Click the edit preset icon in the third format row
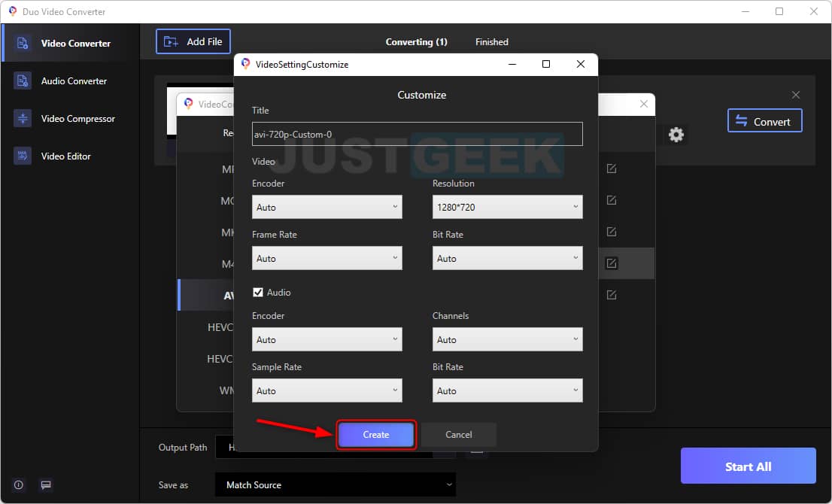832x504 pixels. [612, 232]
